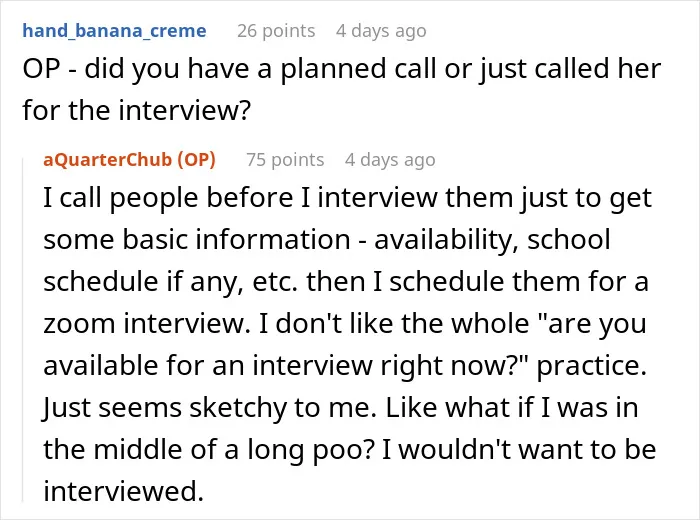
Task: Click the 26 points score
Action: point(276,31)
